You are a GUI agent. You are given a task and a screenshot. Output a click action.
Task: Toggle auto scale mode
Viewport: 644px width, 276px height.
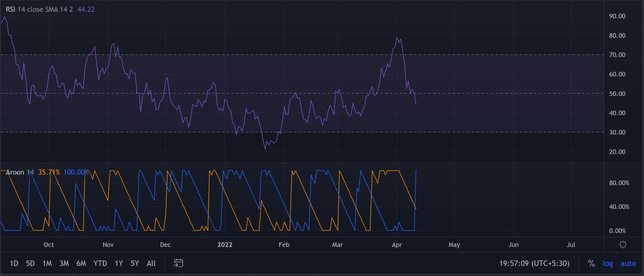click(x=628, y=263)
